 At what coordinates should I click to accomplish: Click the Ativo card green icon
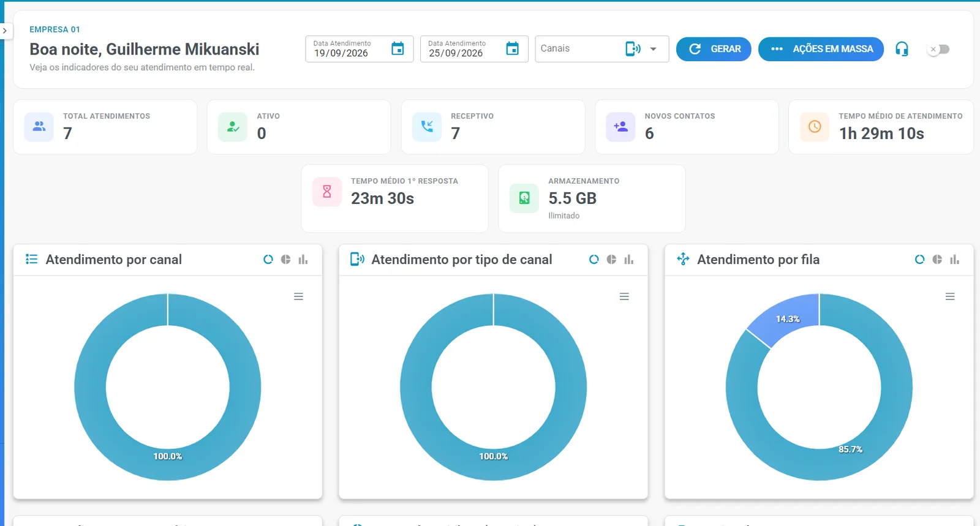[x=233, y=127]
